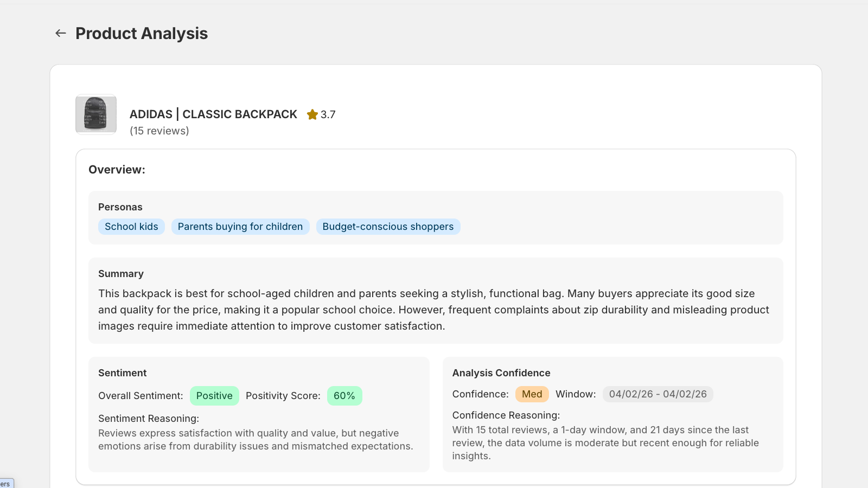Open the Adidas backpack product thumbnail
This screenshot has width=868, height=488.
click(96, 114)
